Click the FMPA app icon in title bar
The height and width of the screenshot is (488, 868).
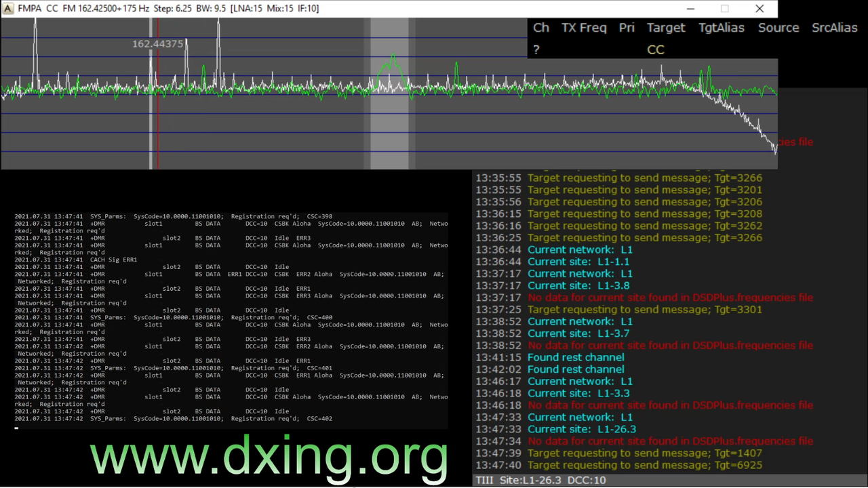click(x=7, y=8)
